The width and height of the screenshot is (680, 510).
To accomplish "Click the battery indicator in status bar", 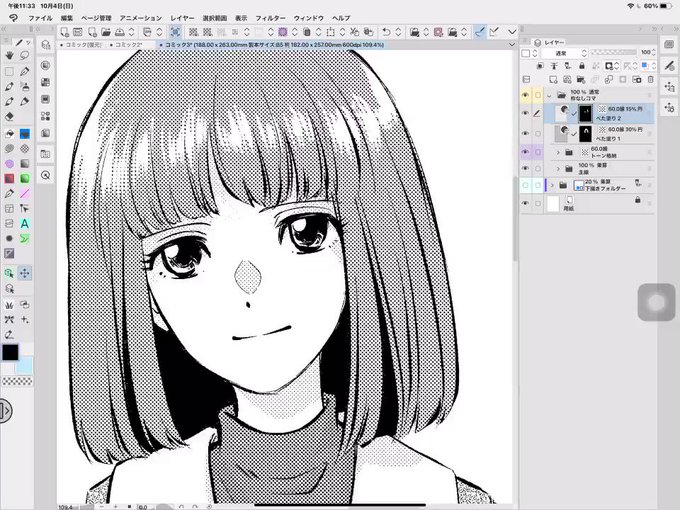I will [666, 6].
